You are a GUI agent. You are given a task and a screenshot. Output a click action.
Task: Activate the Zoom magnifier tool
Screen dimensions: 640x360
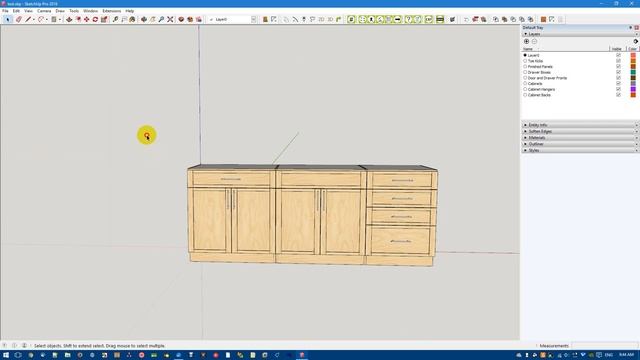(161, 19)
